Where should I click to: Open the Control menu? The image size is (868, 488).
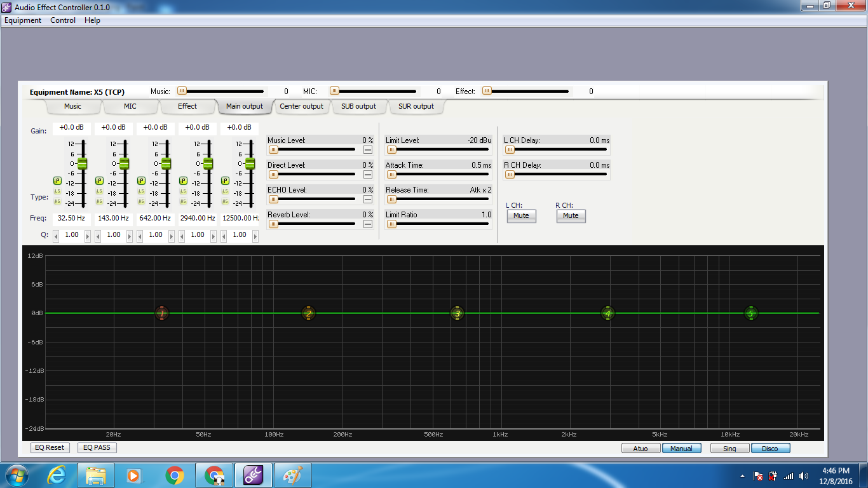63,20
